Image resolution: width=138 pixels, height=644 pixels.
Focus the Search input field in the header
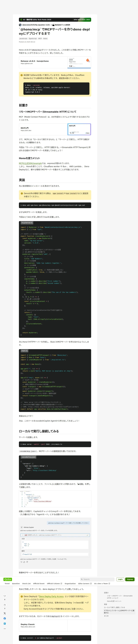pos(97,579)
